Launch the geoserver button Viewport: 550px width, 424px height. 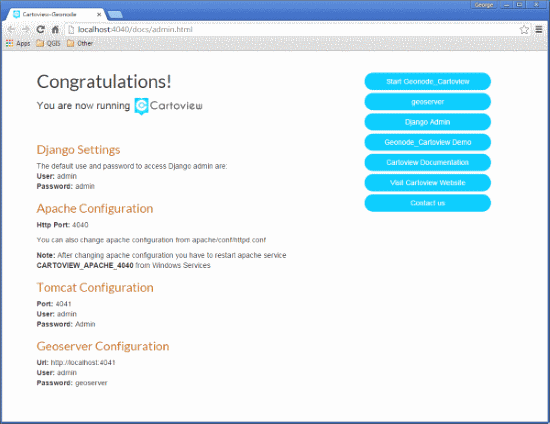[x=428, y=102]
